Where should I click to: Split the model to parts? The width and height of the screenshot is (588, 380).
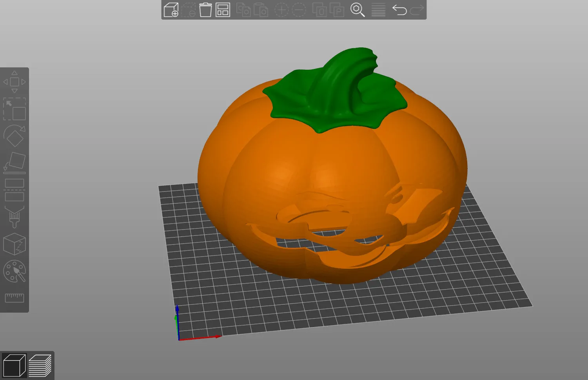click(x=337, y=10)
